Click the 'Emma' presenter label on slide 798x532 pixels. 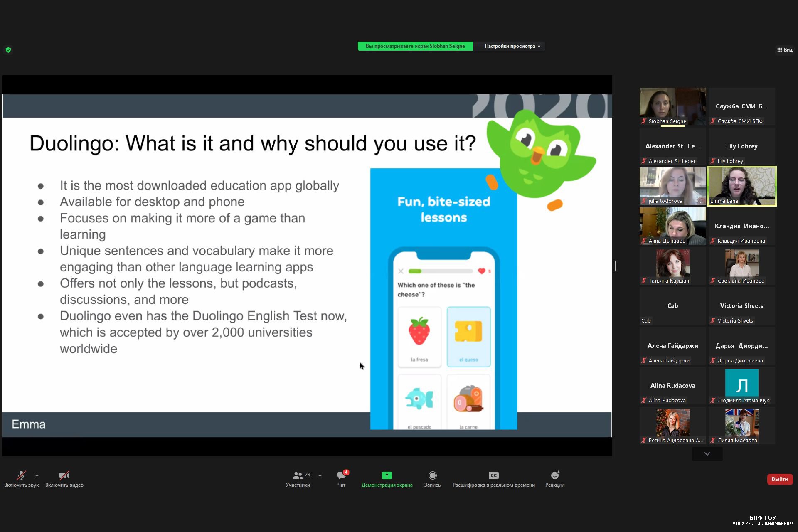coord(29,424)
